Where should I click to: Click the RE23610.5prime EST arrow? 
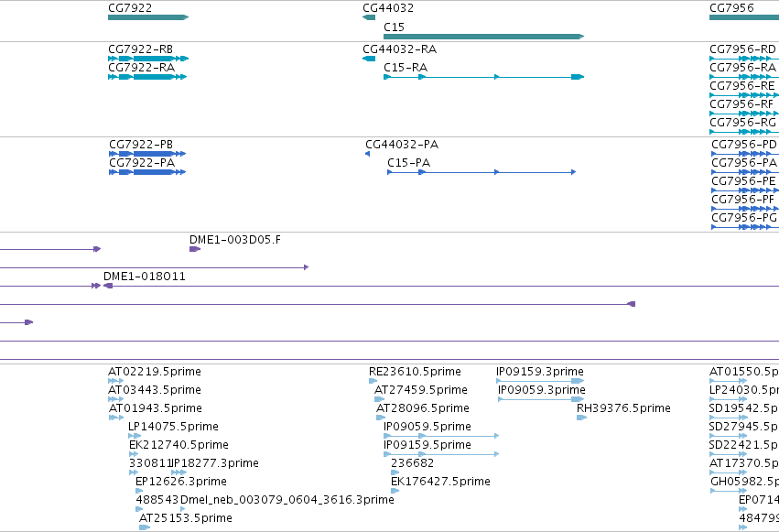point(373,381)
